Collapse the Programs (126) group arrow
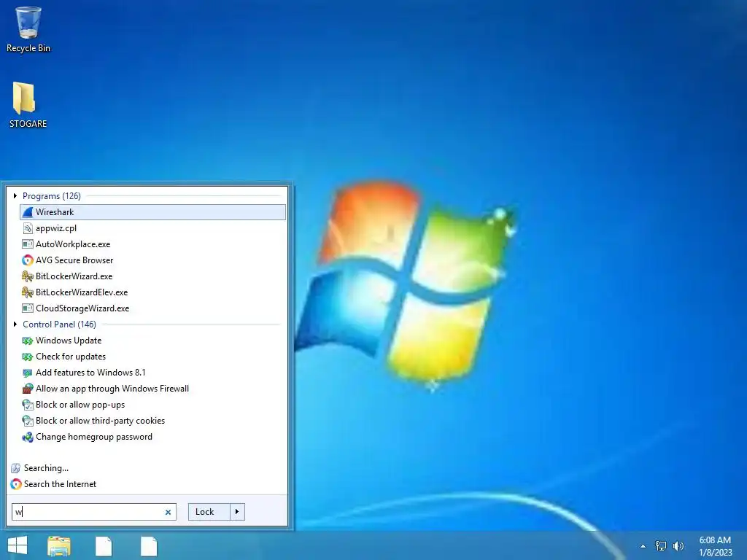The height and width of the screenshot is (560, 747). [x=15, y=195]
